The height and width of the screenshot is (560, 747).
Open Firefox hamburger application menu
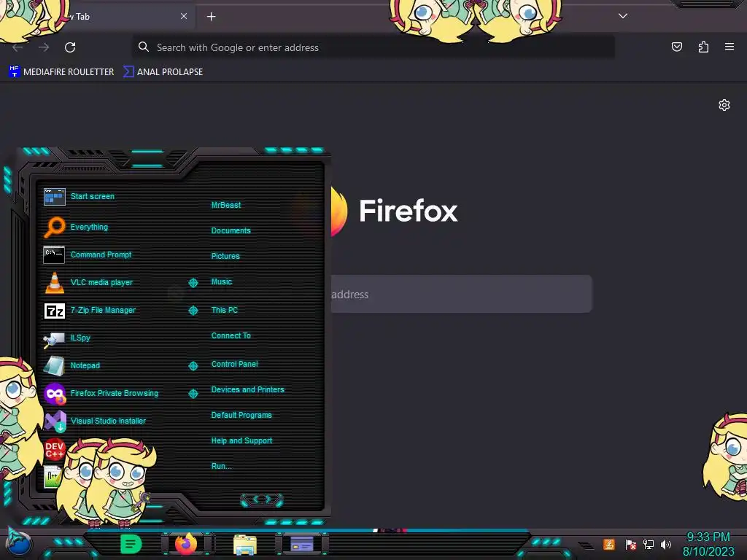click(x=729, y=47)
